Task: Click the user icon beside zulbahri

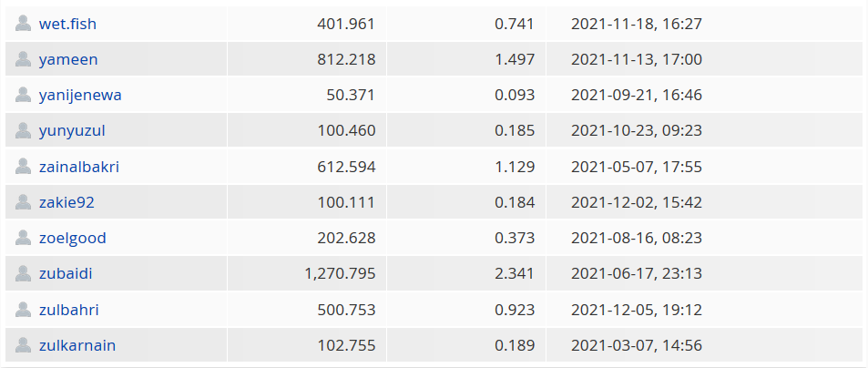Action: 24,310
